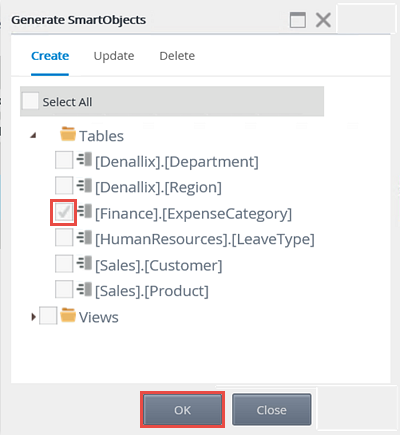
Task: Confirm with the OK button
Action: [182, 410]
